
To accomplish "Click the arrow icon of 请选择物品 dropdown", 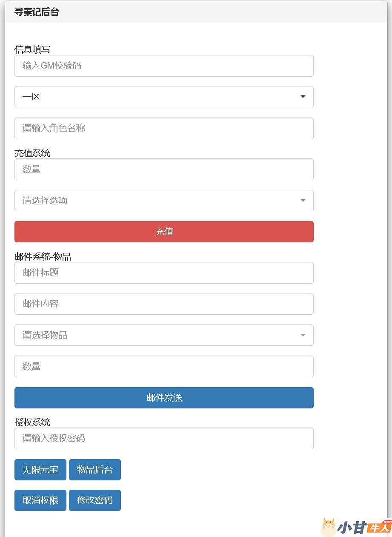I will (303, 335).
